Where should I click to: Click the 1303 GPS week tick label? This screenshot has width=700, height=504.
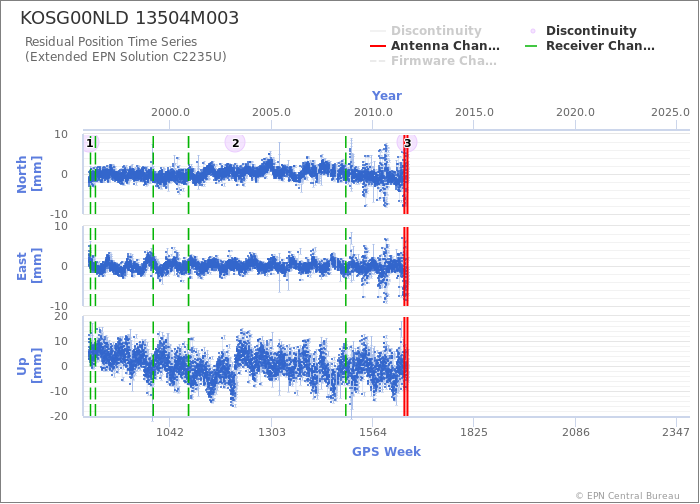tap(271, 432)
